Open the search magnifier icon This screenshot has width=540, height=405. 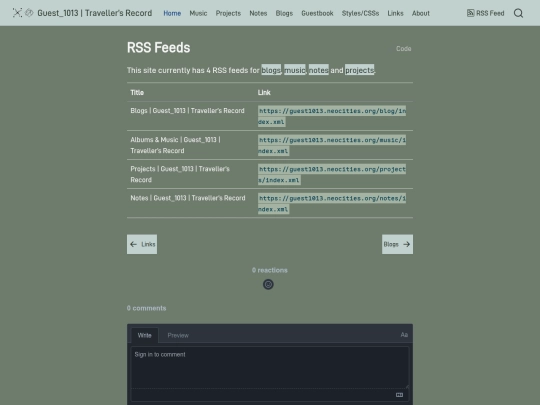tap(518, 13)
